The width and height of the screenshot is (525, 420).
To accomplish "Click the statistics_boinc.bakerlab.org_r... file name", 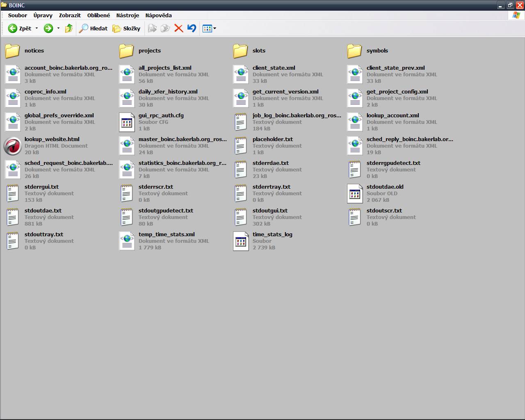I will [x=183, y=163].
